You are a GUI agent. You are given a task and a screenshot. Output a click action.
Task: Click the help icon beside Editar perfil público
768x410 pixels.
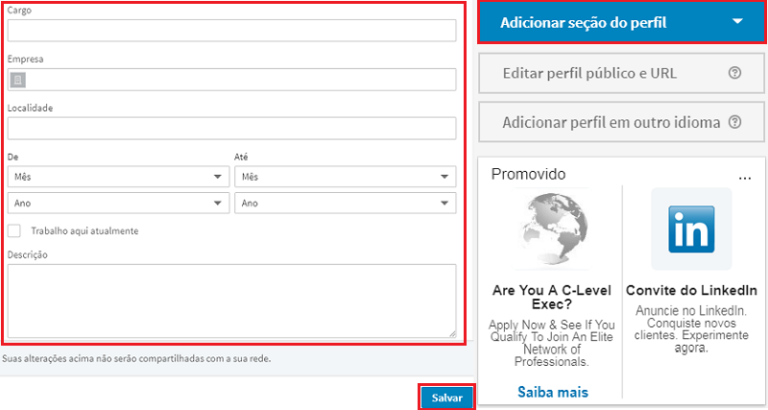click(734, 73)
